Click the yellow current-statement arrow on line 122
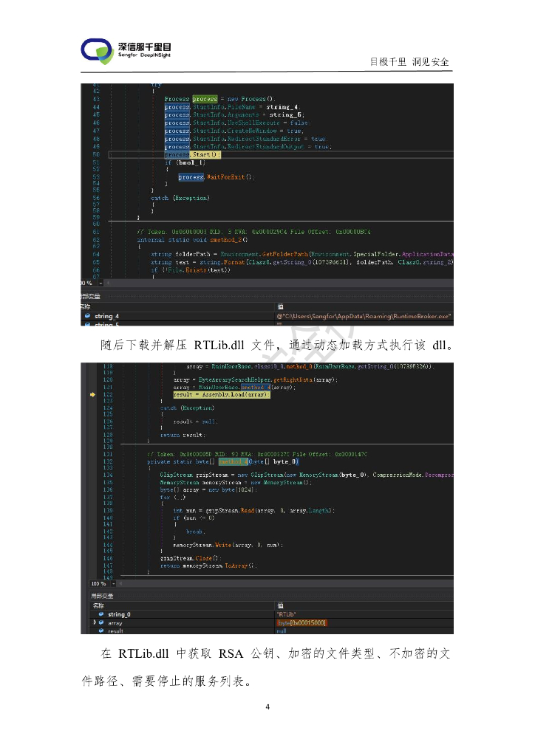The height and width of the screenshot is (756, 535). pos(92,395)
